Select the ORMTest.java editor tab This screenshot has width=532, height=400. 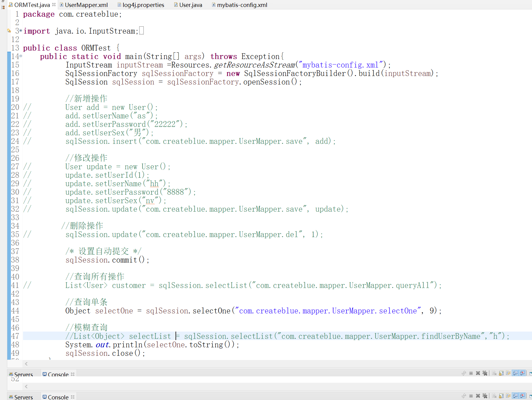click(x=32, y=5)
